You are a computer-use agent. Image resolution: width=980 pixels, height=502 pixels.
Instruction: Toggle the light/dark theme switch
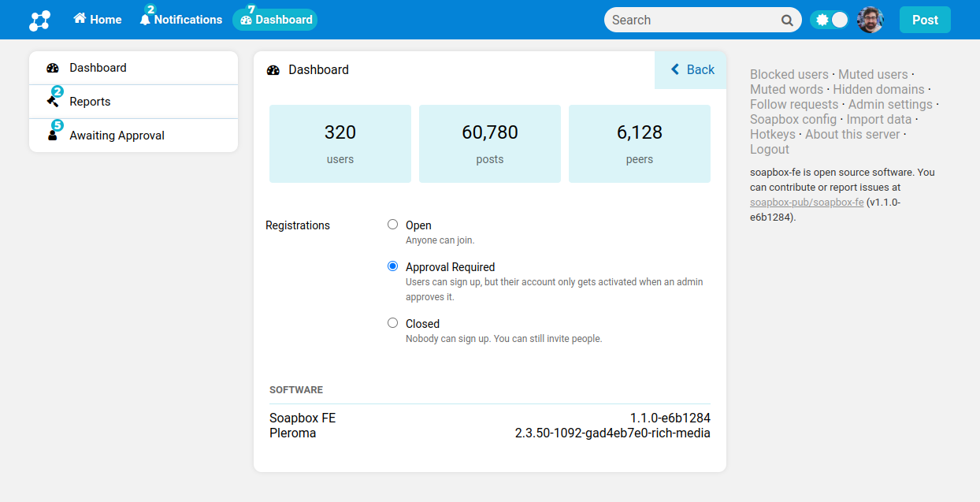click(x=830, y=20)
